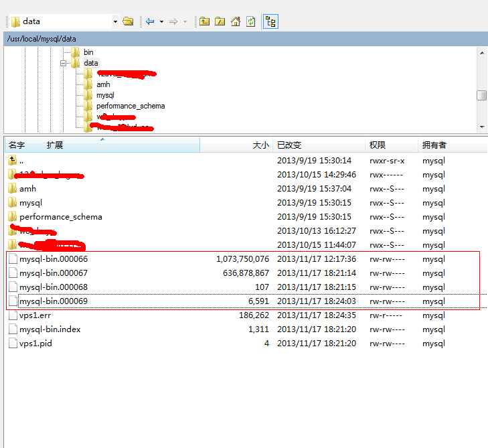Image resolution: width=488 pixels, height=448 pixels.
Task: Select the mysql-bin.000066 file
Action: pos(54,259)
